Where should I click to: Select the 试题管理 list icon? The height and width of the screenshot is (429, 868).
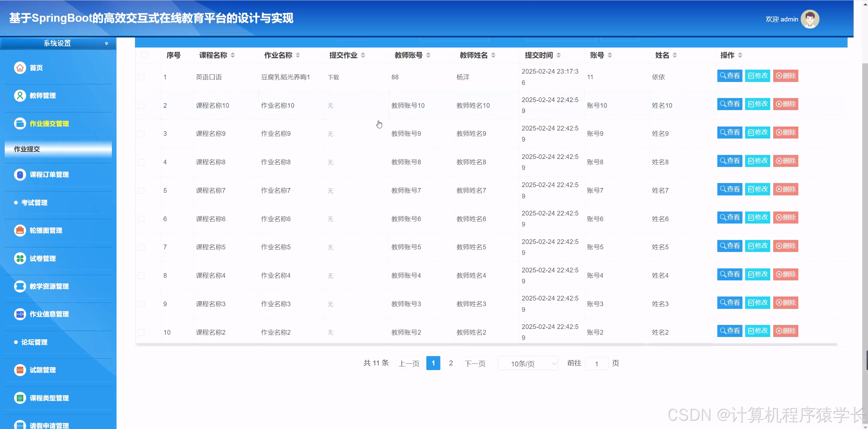coord(20,370)
